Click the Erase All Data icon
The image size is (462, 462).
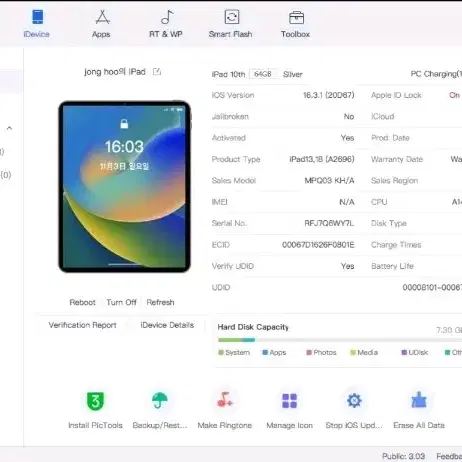tap(419, 400)
